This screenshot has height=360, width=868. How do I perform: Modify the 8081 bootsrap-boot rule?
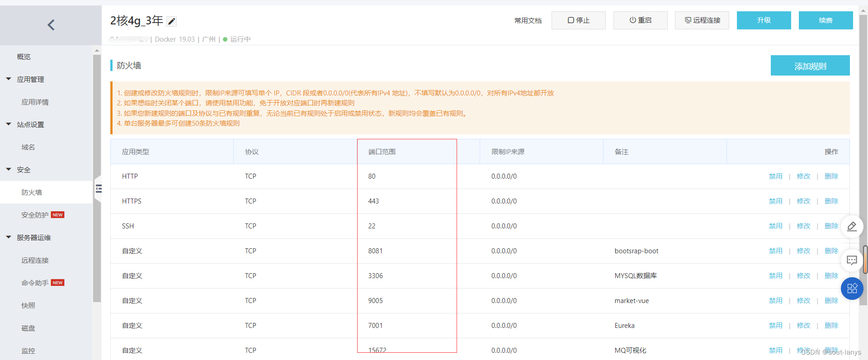(803, 251)
